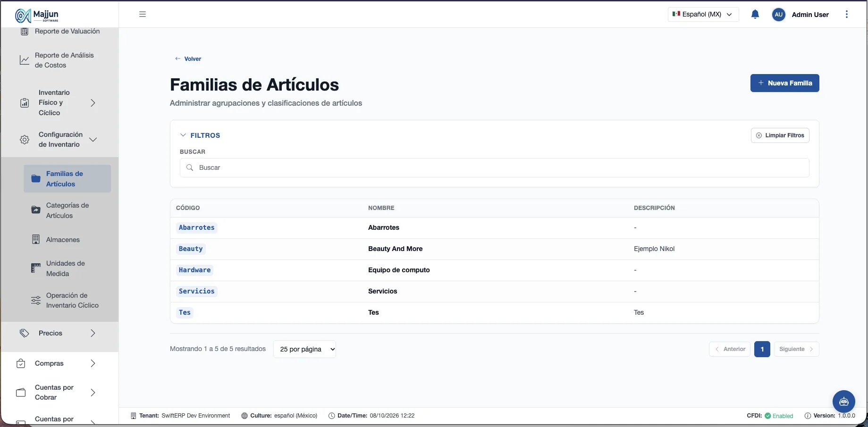Open the notifications bell
The image size is (868, 427).
point(755,15)
